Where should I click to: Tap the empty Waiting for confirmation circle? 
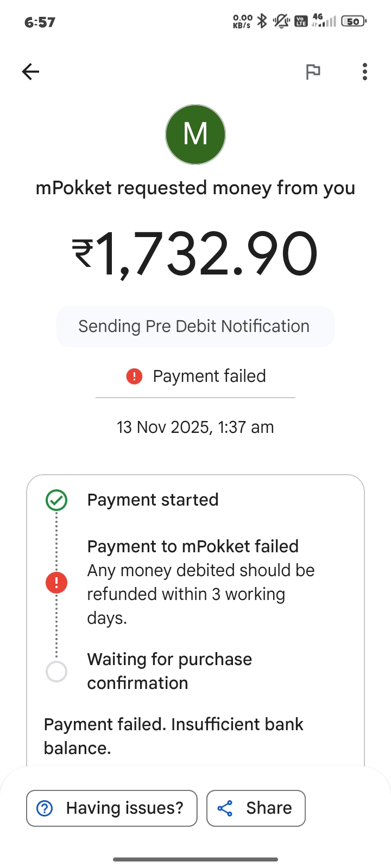[x=56, y=672]
